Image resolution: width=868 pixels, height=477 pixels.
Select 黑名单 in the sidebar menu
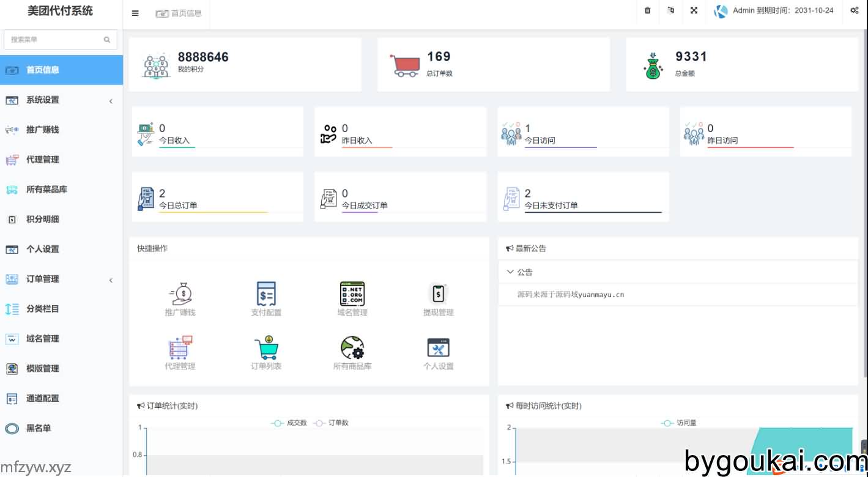(x=39, y=429)
